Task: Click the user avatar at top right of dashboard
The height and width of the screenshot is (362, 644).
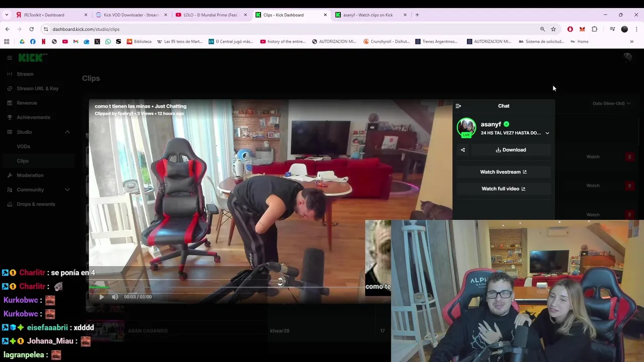Action: coord(627,58)
